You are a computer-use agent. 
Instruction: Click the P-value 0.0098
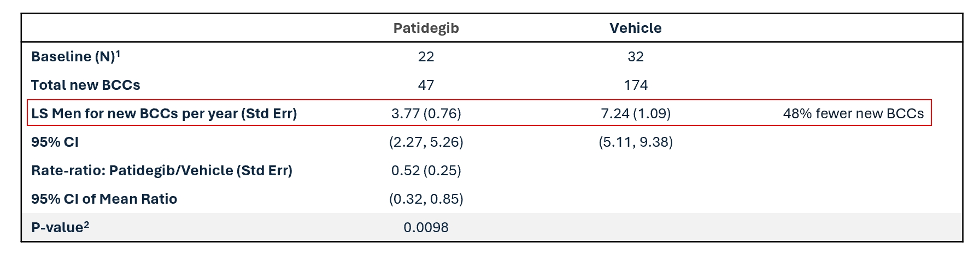(426, 227)
